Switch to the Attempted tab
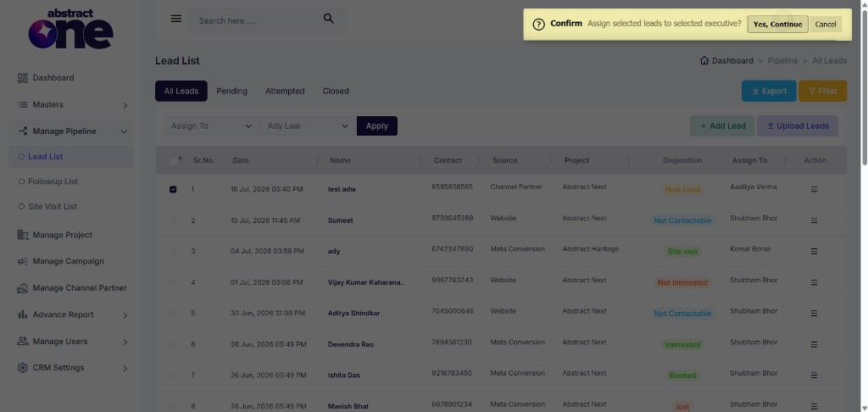 pyautogui.click(x=285, y=91)
